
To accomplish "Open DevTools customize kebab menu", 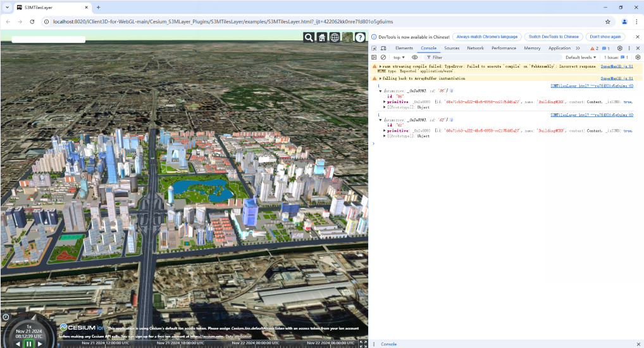I will coord(629,48).
